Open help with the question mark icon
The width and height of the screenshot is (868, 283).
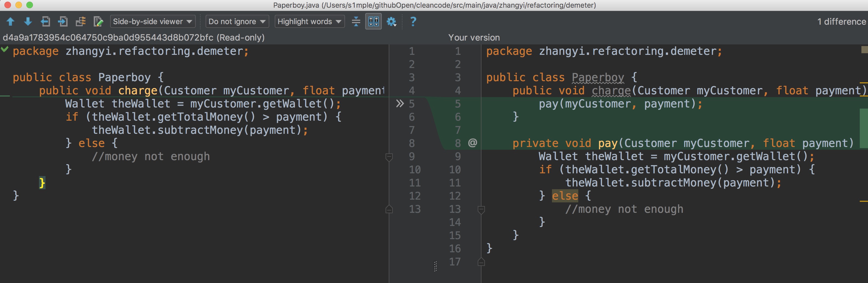pos(413,22)
